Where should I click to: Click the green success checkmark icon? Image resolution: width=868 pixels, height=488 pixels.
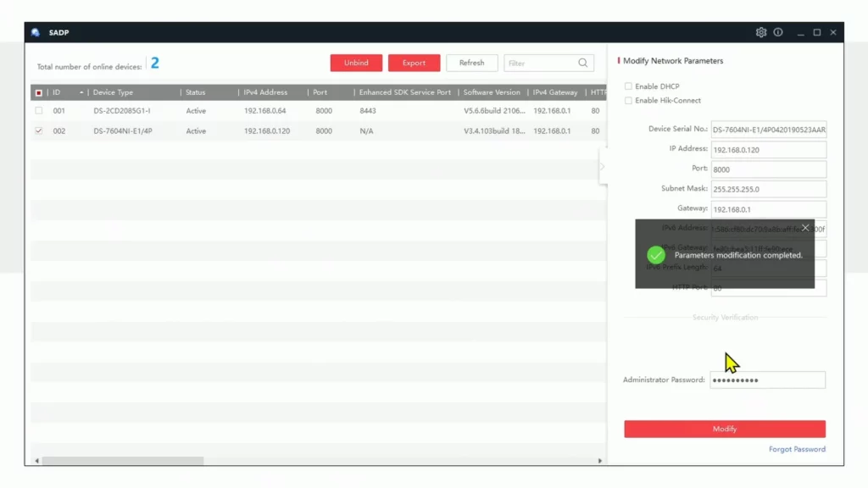click(x=654, y=254)
